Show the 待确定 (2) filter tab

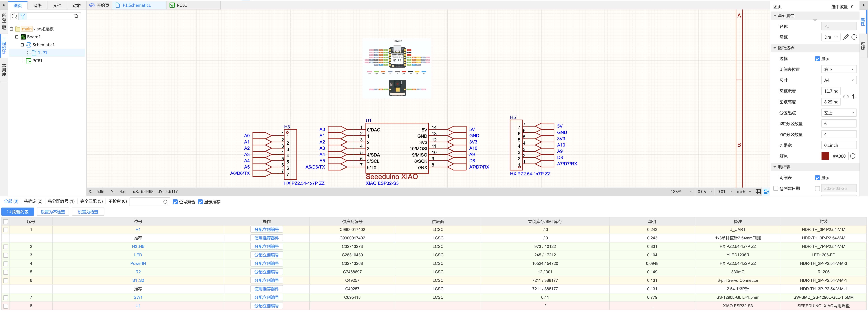point(33,201)
